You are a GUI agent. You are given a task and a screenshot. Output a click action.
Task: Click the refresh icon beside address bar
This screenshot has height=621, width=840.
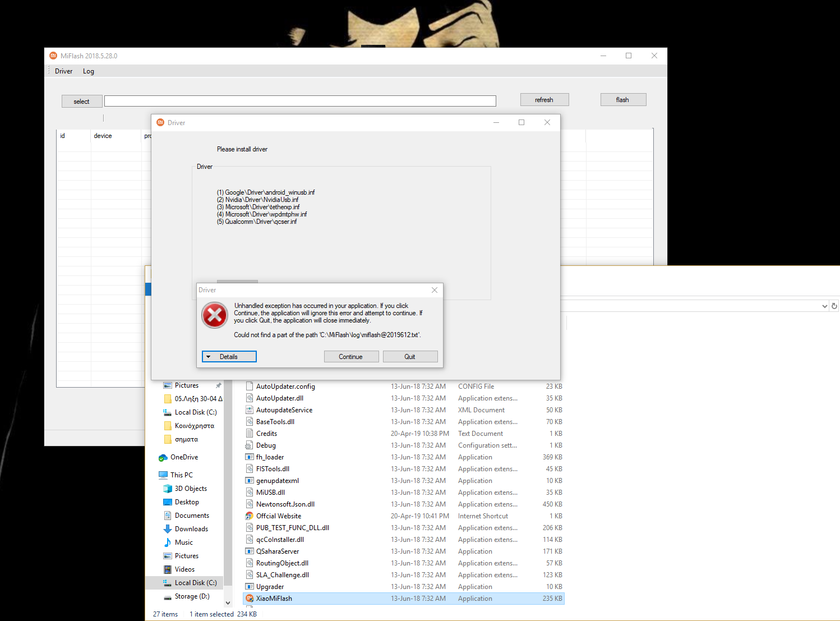pyautogui.click(x=834, y=306)
